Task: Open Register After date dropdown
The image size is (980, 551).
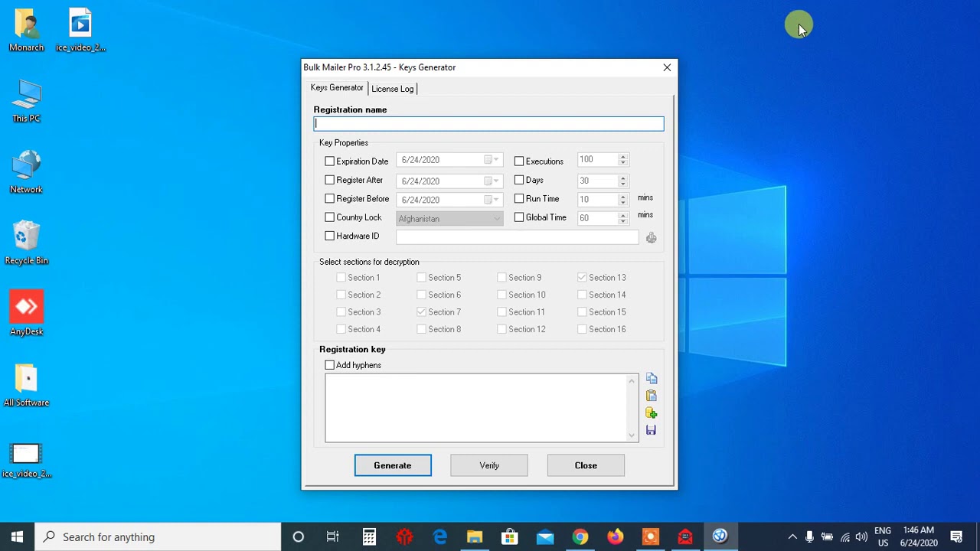Action: click(492, 181)
